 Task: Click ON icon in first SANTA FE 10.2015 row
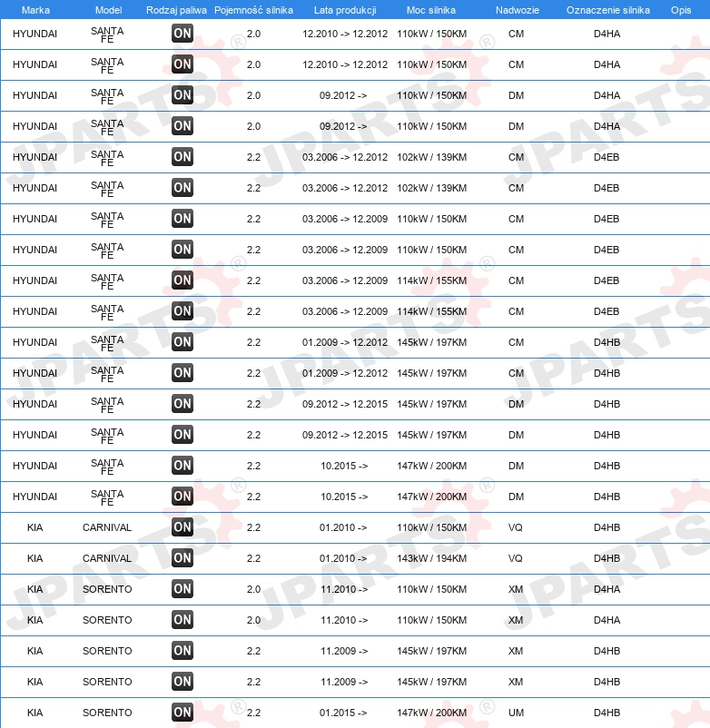182,466
